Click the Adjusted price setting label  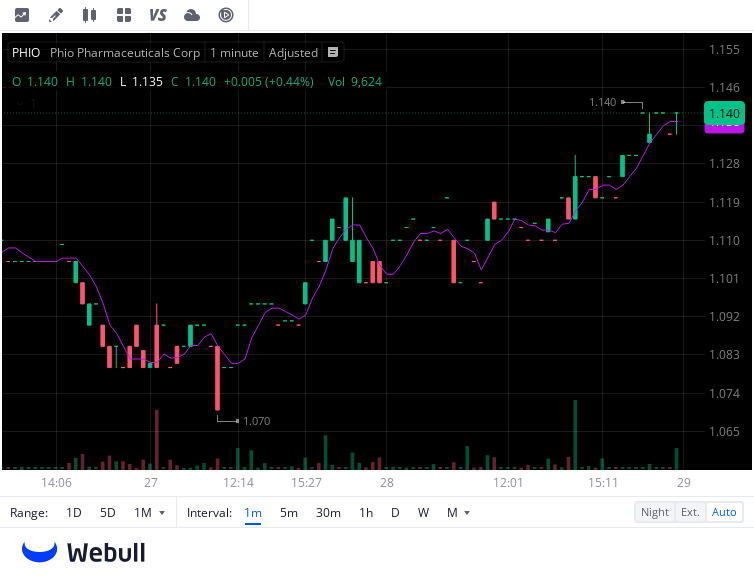point(293,52)
